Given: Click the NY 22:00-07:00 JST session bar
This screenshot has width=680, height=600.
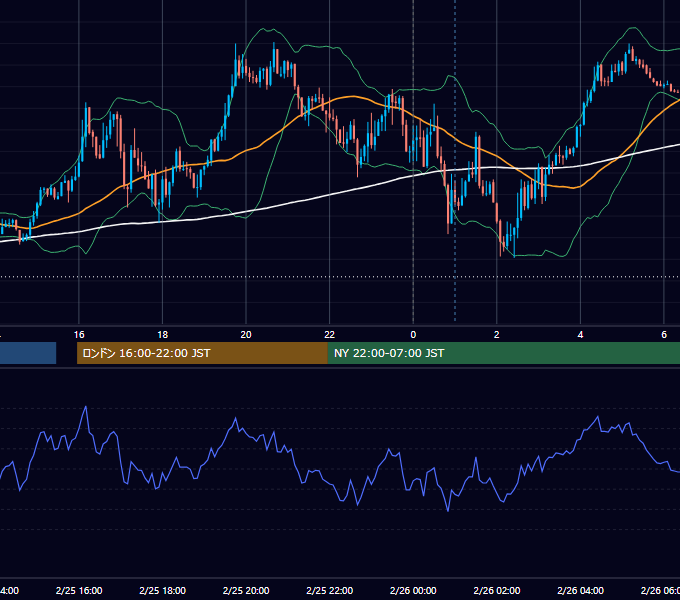Looking at the screenshot, I should [x=503, y=353].
